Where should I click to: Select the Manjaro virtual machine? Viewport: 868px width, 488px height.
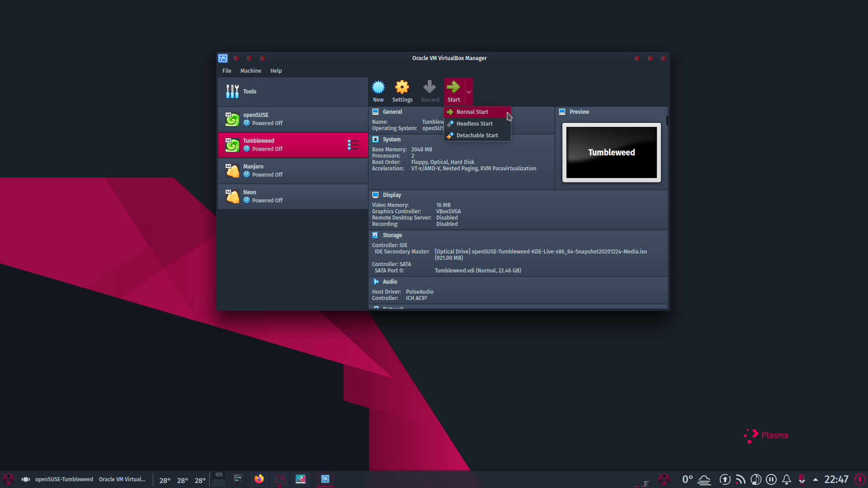pos(293,171)
